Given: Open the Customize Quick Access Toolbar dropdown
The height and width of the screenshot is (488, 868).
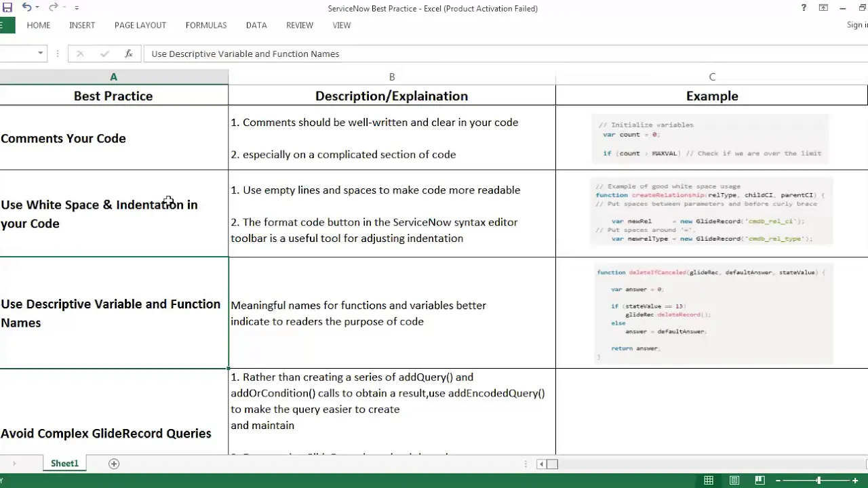Looking at the screenshot, I should point(76,7).
